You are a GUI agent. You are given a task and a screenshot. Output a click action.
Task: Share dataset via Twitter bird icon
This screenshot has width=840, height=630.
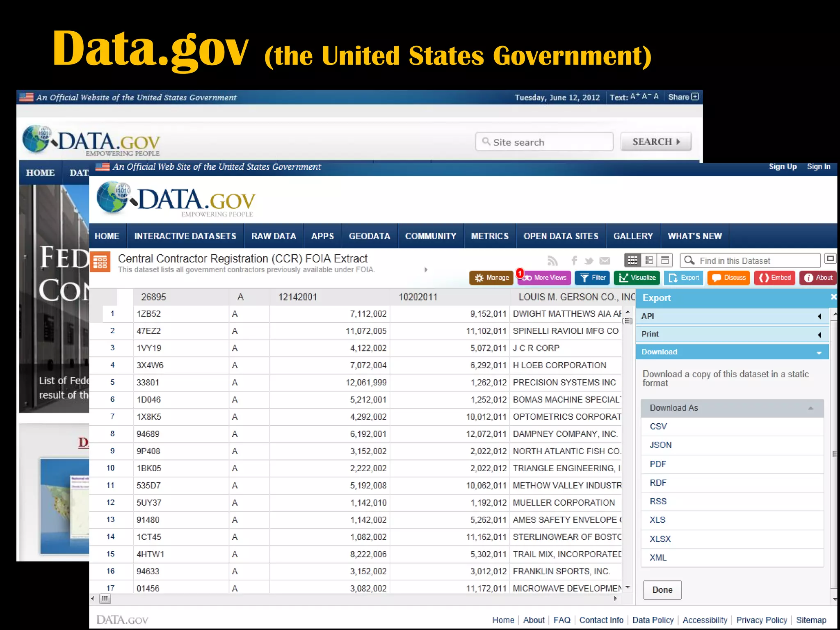pyautogui.click(x=589, y=261)
